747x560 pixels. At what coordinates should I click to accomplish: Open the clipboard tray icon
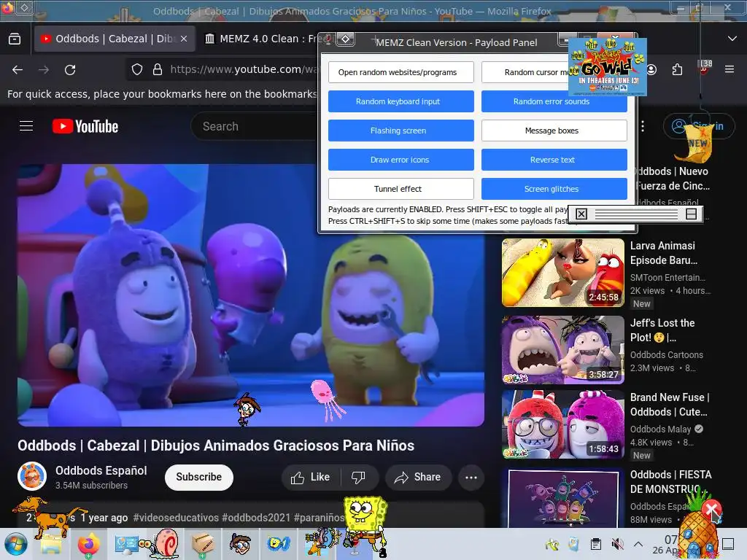pos(595,544)
